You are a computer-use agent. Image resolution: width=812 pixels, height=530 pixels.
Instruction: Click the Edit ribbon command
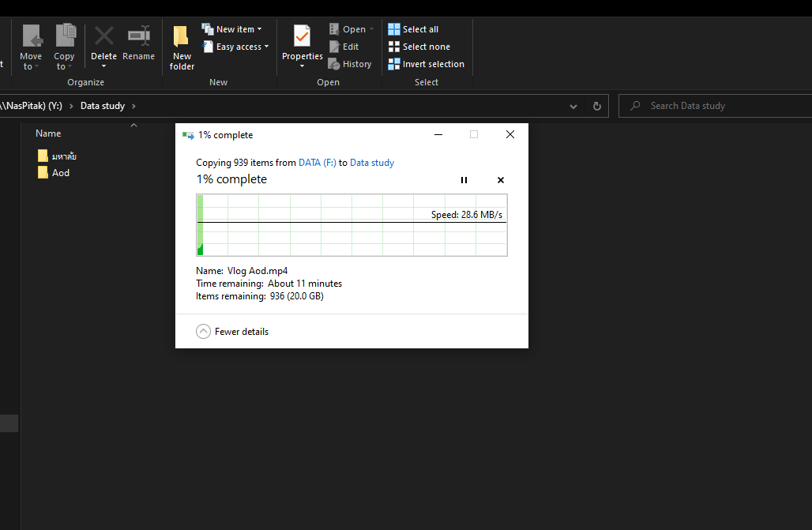pyautogui.click(x=344, y=47)
